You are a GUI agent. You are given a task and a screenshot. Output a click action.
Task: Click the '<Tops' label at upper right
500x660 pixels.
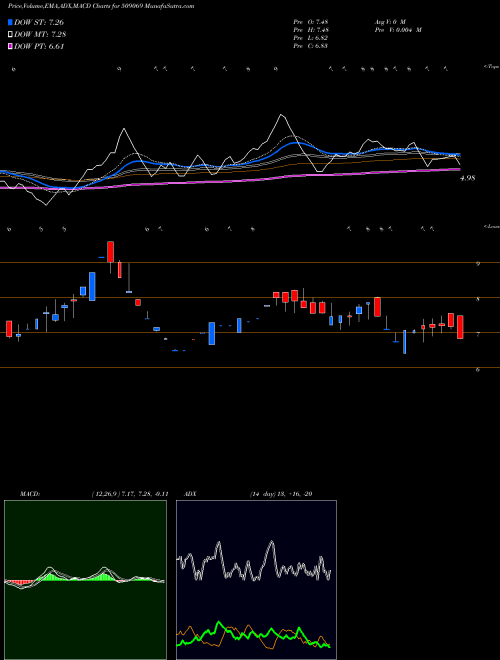[491, 67]
